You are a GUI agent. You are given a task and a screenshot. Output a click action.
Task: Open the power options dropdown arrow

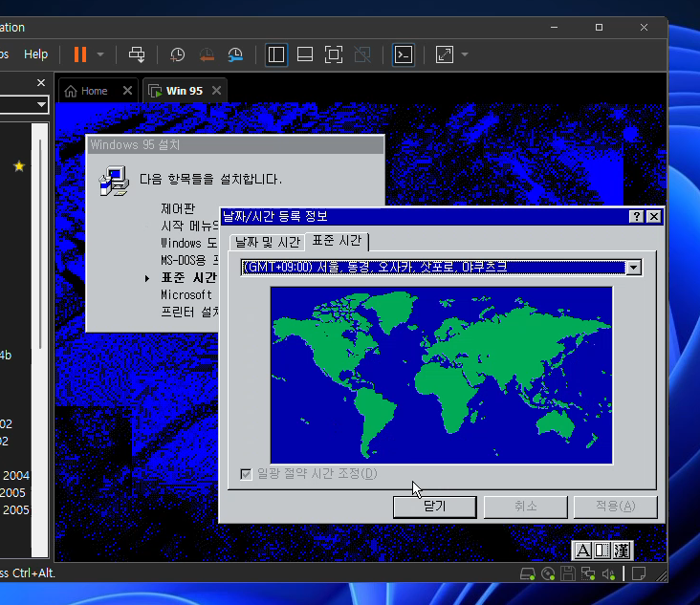(100, 54)
